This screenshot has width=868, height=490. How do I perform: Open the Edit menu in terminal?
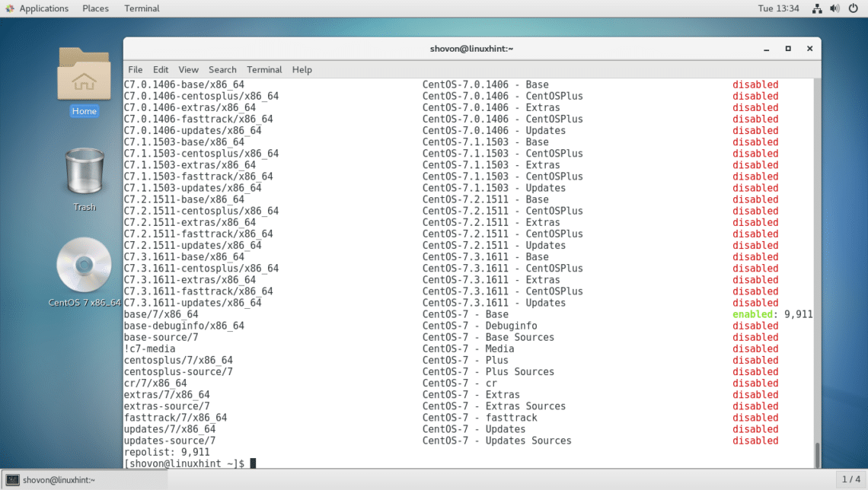click(161, 69)
